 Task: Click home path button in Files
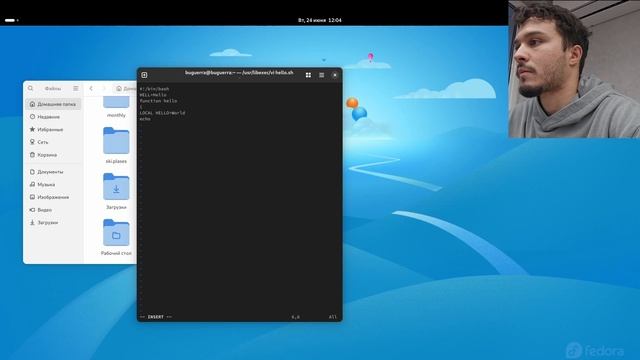[125, 88]
